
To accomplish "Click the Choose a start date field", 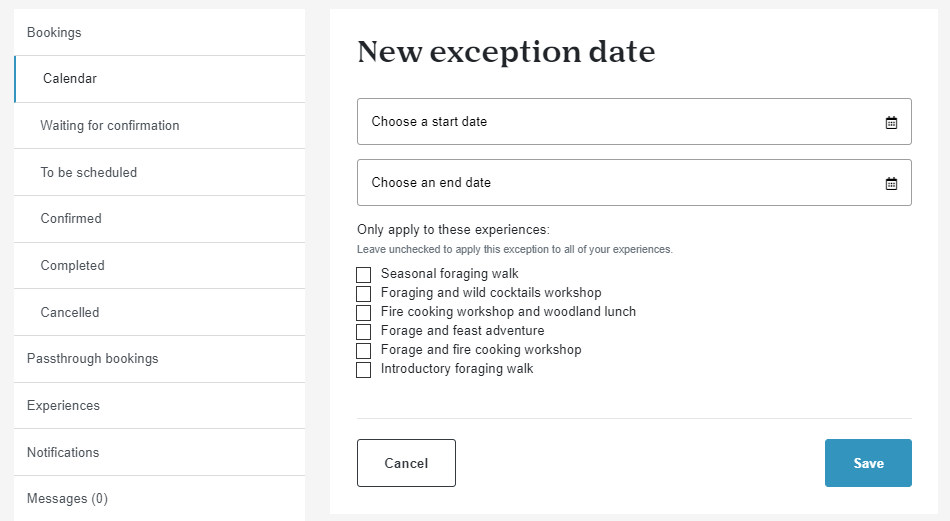I will point(634,122).
